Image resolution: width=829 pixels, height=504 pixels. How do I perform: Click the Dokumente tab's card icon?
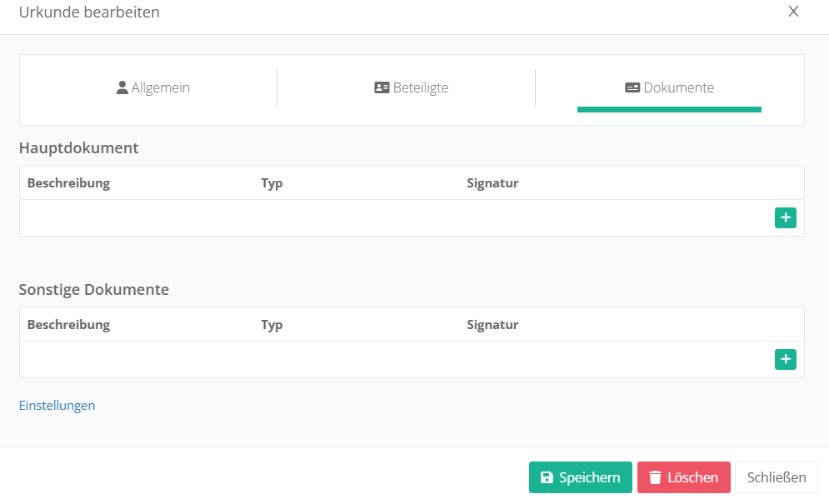(x=632, y=87)
